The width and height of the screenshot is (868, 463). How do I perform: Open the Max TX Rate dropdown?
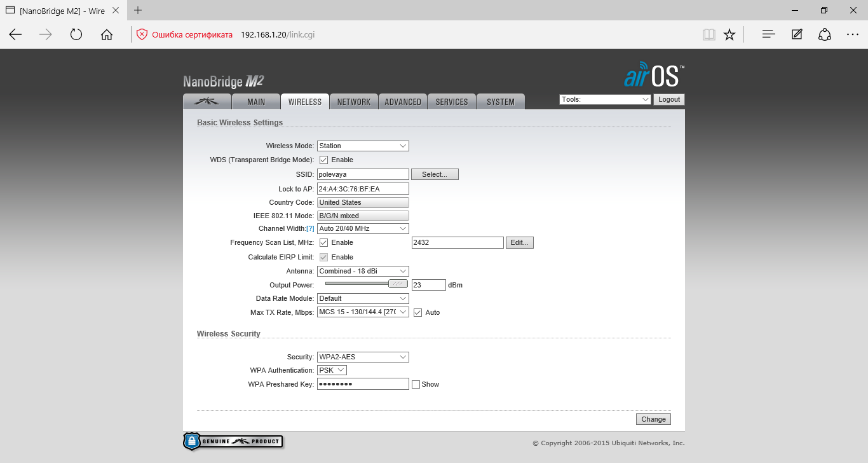(x=363, y=312)
